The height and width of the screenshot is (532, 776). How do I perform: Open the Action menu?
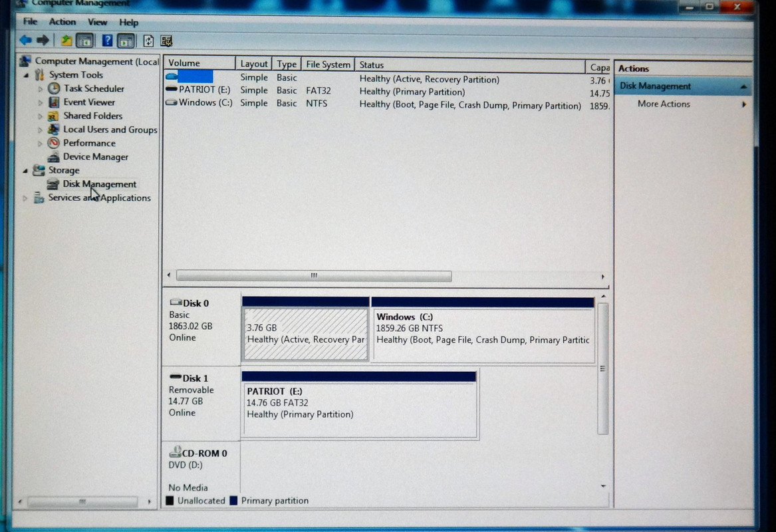(63, 22)
